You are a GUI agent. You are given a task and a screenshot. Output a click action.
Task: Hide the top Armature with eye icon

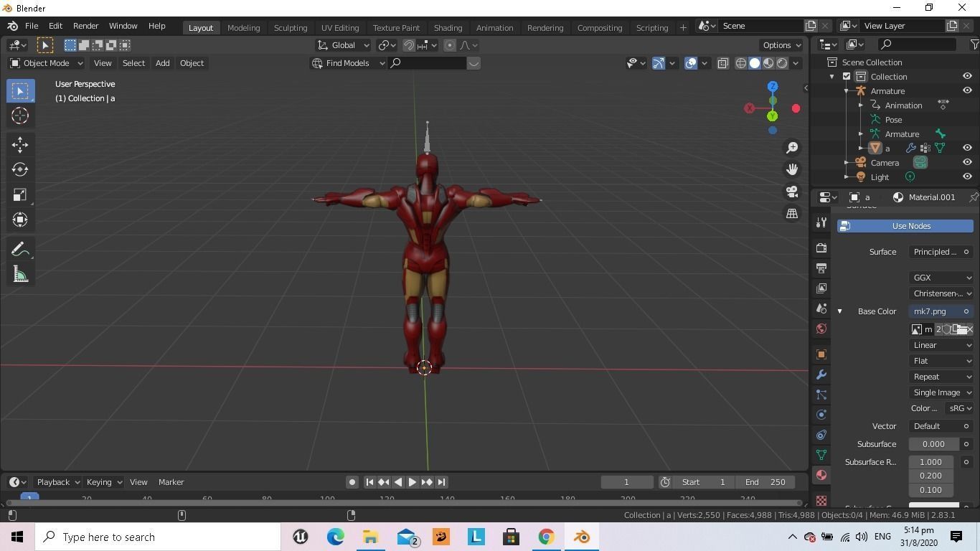967,91
